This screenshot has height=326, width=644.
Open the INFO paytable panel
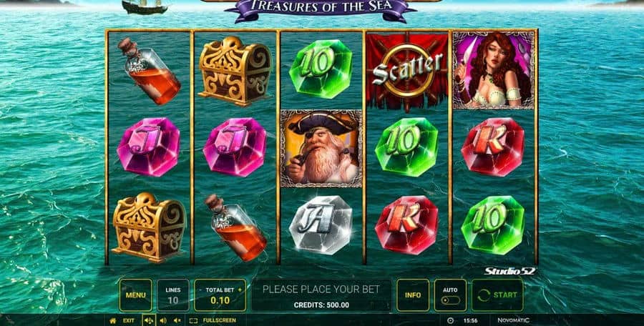(x=413, y=295)
